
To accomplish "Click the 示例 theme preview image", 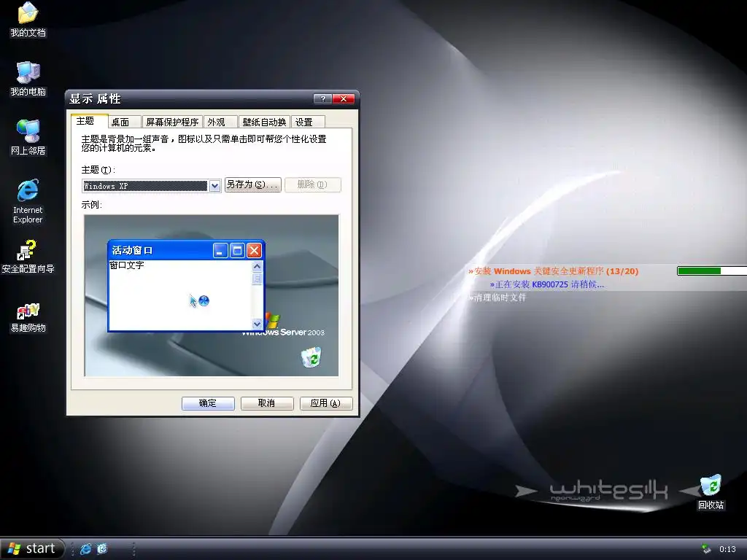I will 212,295.
